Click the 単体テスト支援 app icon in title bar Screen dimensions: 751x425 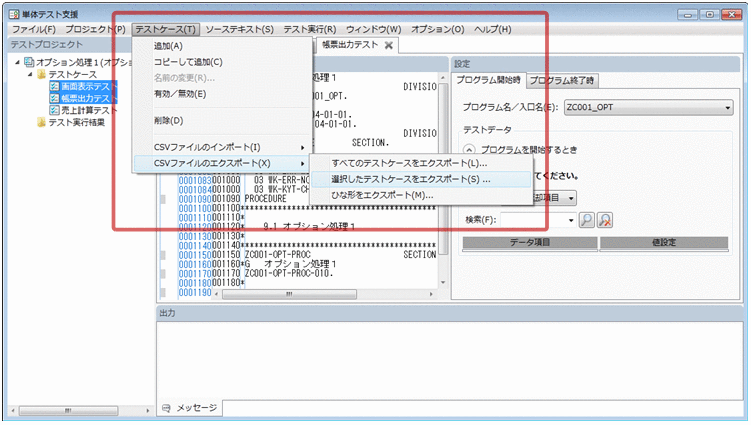click(14, 14)
